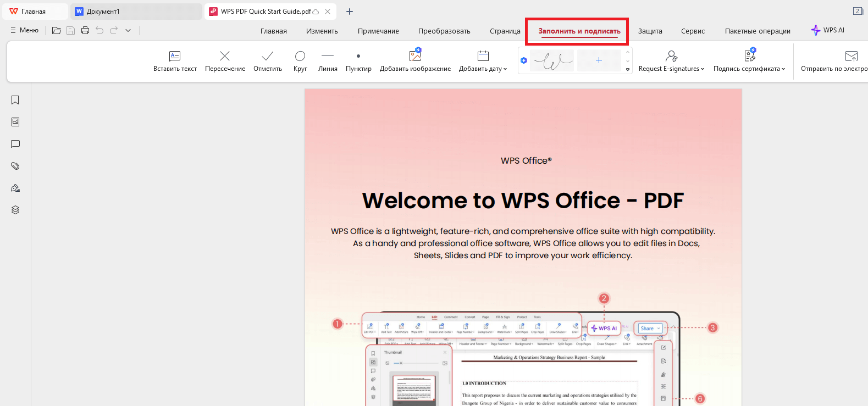Switch to the Примечание tab
The width and height of the screenshot is (868, 406).
378,31
